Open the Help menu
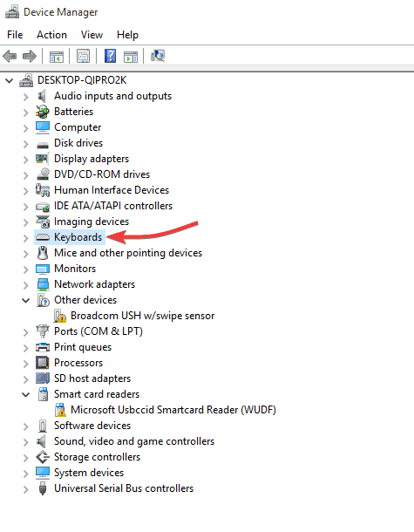 (127, 35)
